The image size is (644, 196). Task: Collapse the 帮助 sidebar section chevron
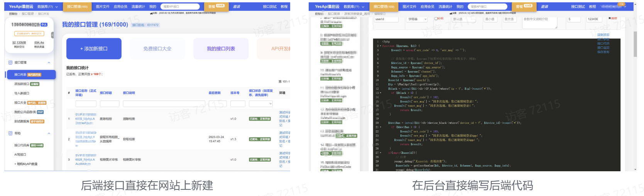49,133
